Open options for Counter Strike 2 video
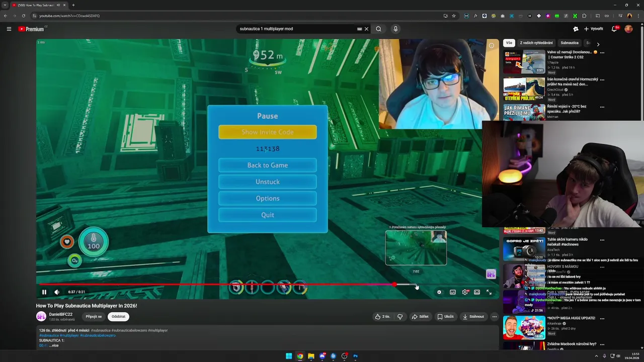 602,52
